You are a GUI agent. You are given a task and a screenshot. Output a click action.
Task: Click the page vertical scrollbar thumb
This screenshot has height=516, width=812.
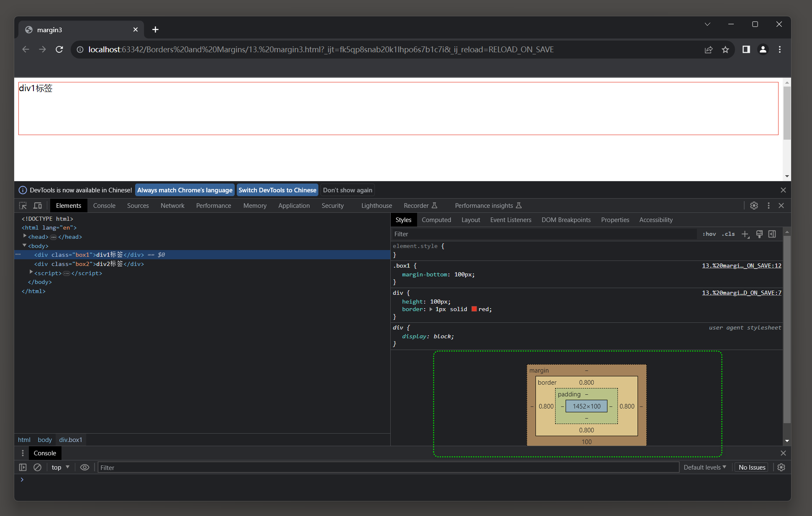787,113
